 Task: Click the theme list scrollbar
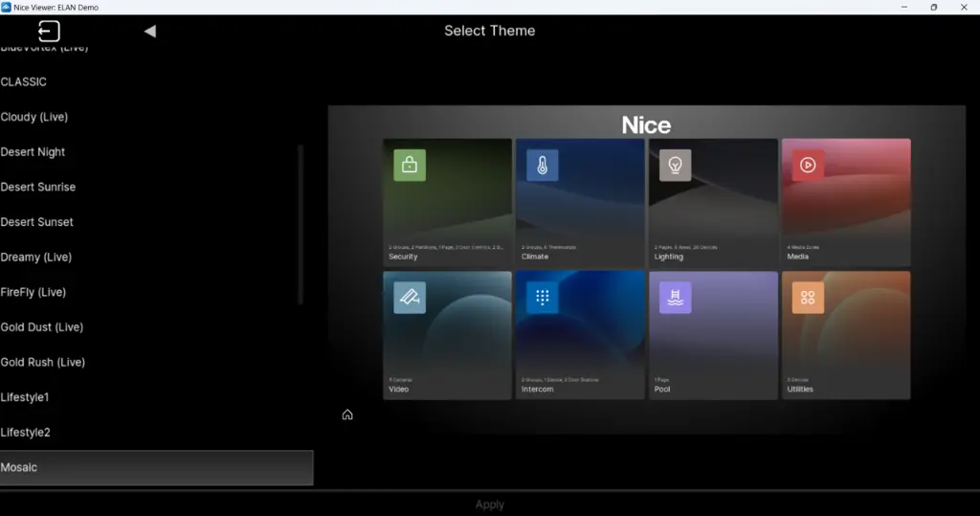pos(301,225)
